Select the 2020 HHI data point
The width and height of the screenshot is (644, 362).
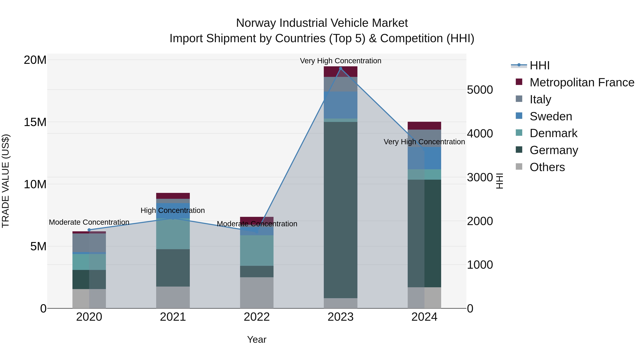pos(89,230)
